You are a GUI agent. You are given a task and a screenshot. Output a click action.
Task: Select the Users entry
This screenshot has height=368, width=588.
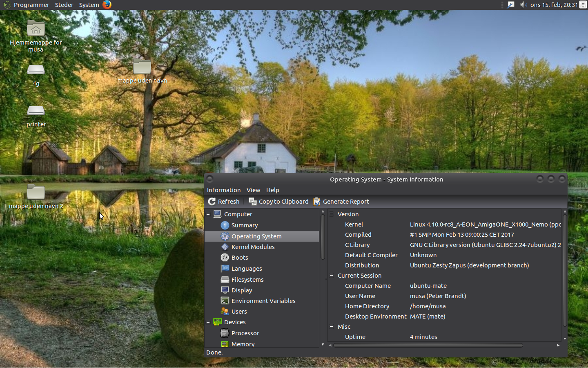[x=239, y=312]
